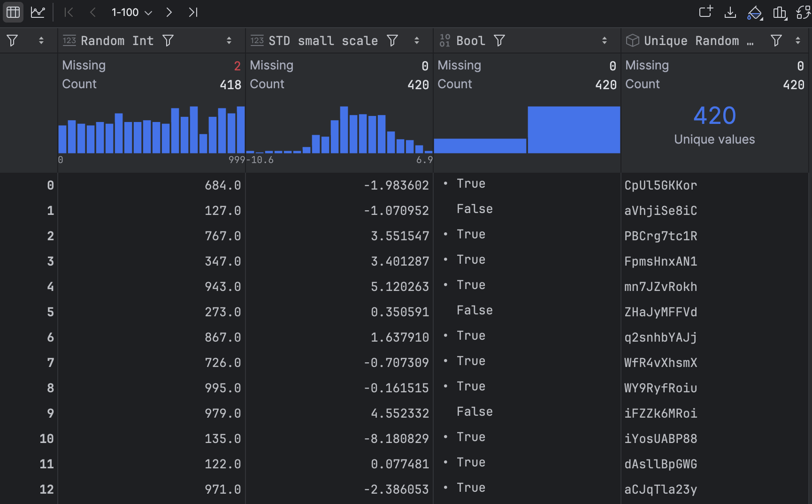Switch to chart view

38,12
